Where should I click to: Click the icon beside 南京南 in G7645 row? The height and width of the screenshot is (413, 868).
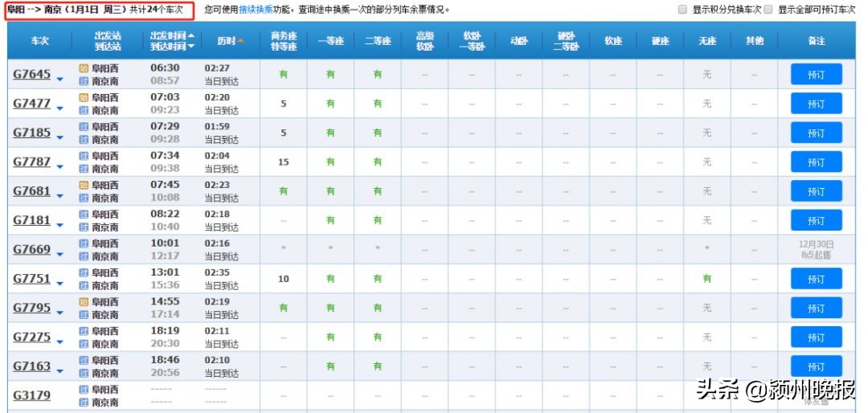(x=84, y=81)
